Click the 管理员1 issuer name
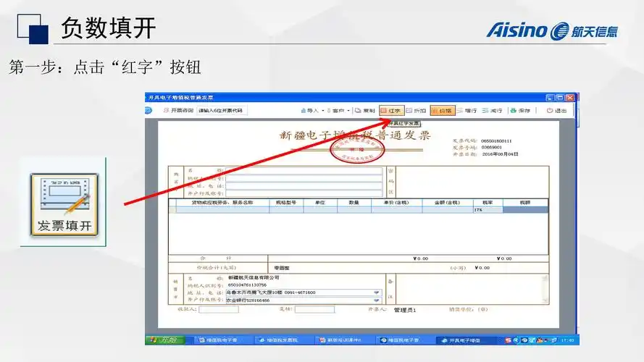Image resolution: width=644 pixels, height=362 pixels. pos(404,310)
